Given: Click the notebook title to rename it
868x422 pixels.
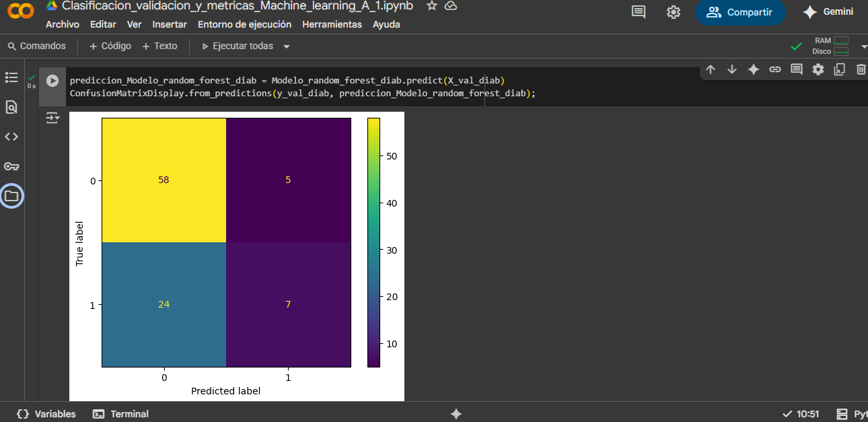Looking at the screenshot, I should [238, 6].
